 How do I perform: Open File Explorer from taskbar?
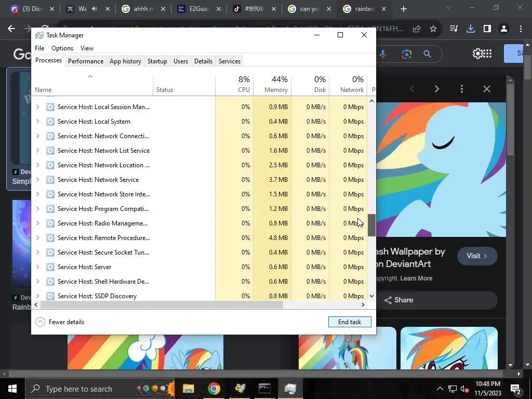[x=188, y=389]
